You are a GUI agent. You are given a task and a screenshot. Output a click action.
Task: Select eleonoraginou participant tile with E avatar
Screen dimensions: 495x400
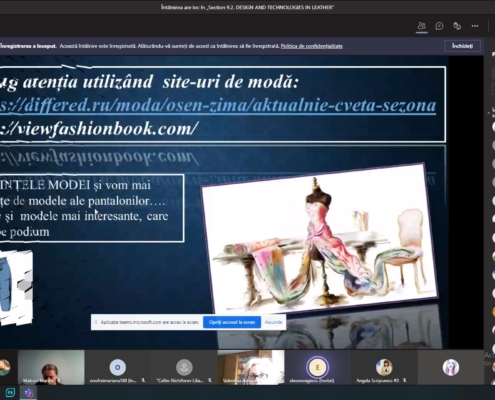tap(317, 367)
